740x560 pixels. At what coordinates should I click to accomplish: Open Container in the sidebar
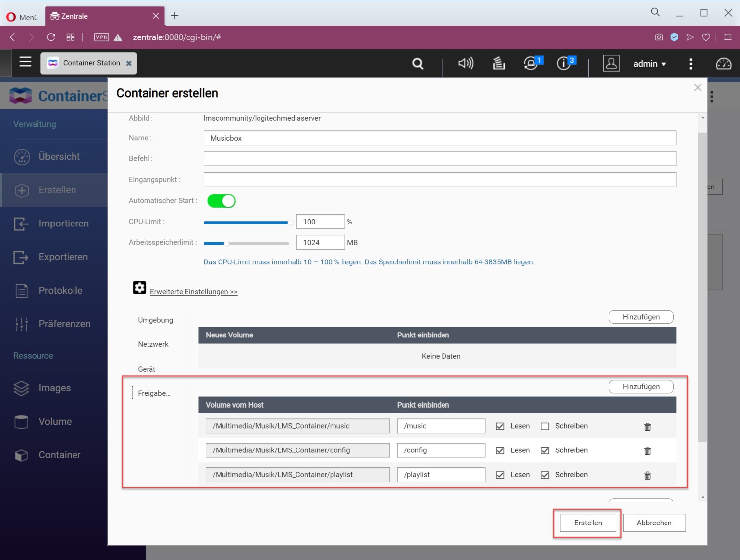pyautogui.click(x=54, y=455)
